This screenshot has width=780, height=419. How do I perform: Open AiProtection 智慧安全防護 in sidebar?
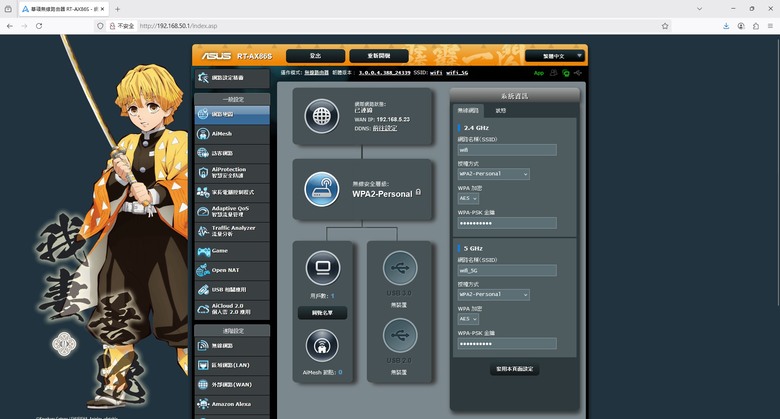click(x=232, y=172)
